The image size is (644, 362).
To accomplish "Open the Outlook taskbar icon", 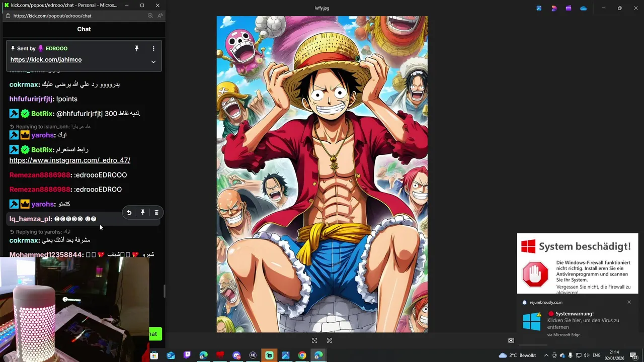I will 171,355.
